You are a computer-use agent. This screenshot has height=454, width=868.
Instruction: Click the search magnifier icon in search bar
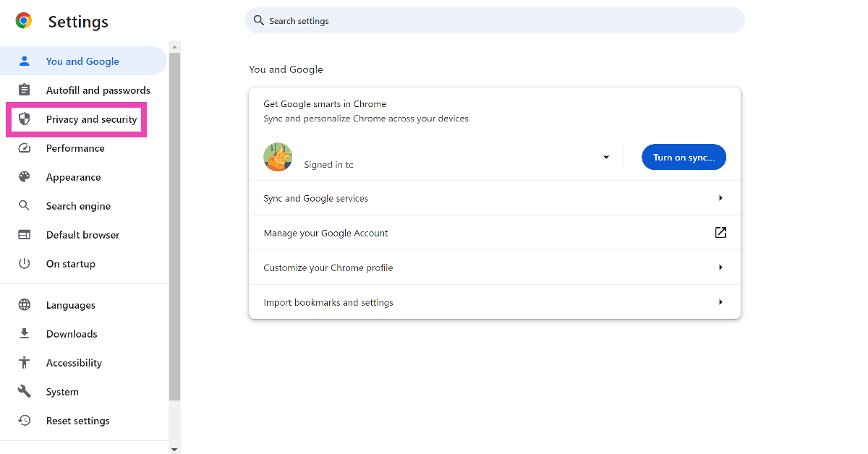coord(259,20)
